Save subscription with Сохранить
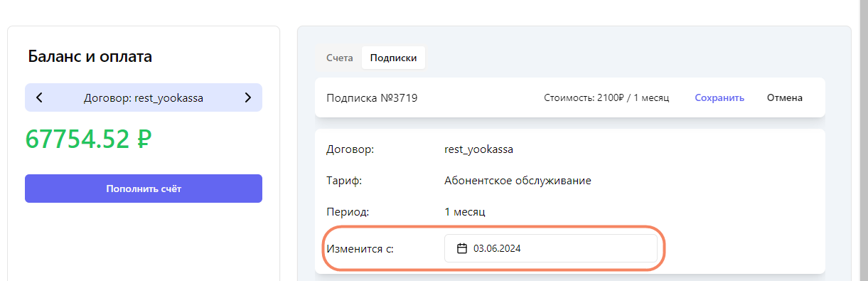 pos(719,98)
